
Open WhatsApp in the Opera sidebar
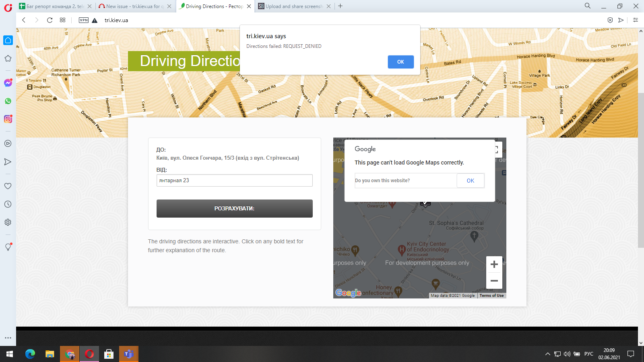[8, 101]
